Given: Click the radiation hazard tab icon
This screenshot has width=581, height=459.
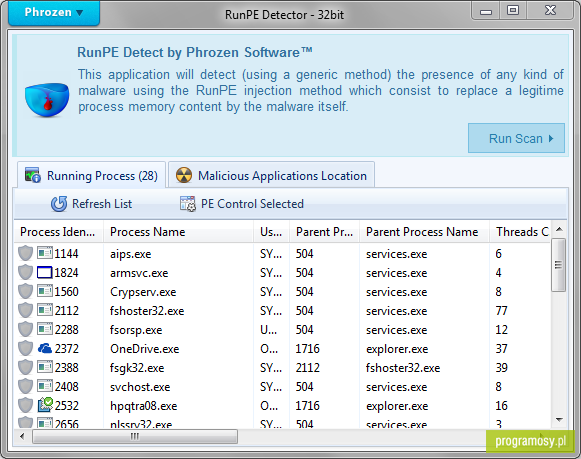Looking at the screenshot, I should pos(184,175).
